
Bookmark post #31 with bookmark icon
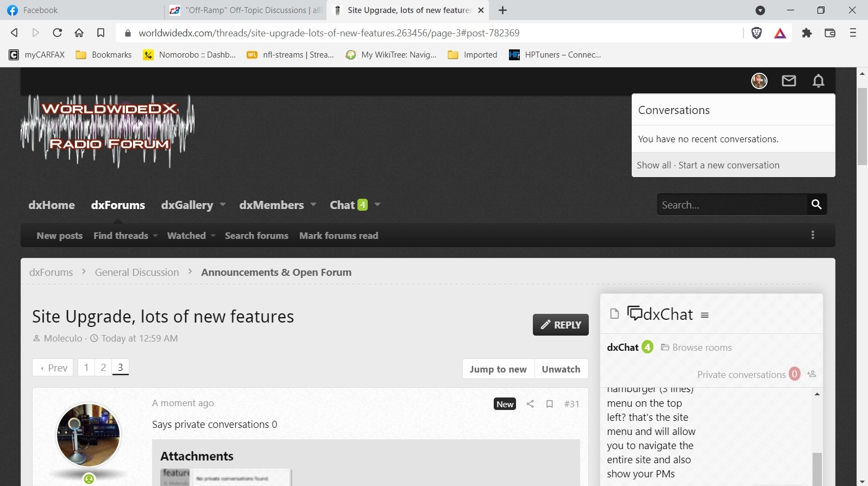pyautogui.click(x=550, y=404)
